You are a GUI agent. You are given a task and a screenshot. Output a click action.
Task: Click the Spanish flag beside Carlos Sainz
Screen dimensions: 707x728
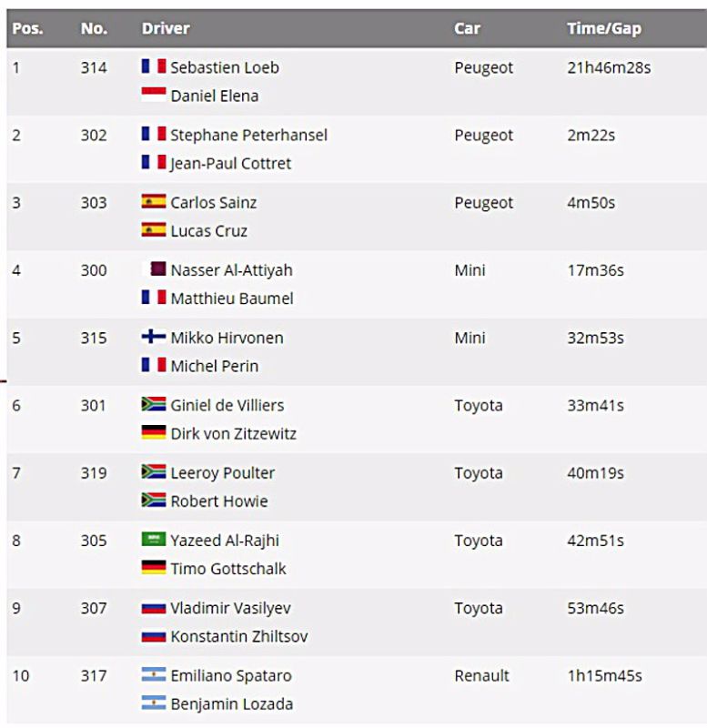pos(154,201)
